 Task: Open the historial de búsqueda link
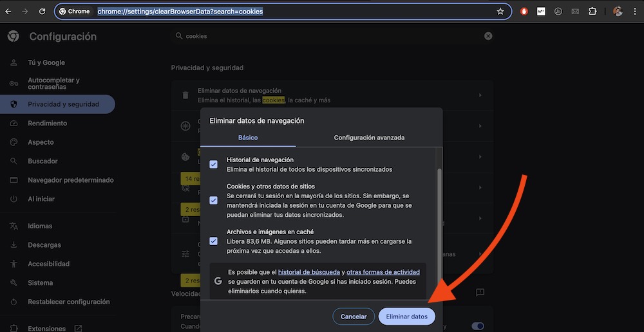pyautogui.click(x=309, y=272)
